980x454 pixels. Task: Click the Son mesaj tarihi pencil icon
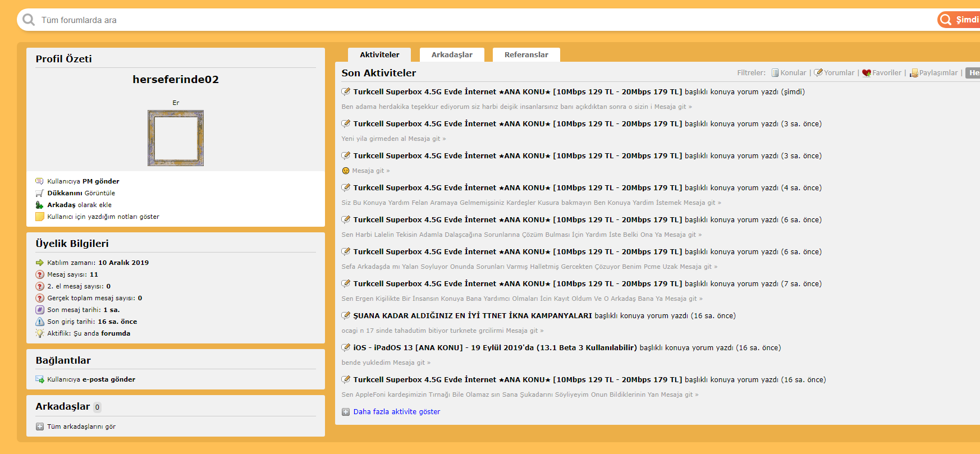pos(39,310)
